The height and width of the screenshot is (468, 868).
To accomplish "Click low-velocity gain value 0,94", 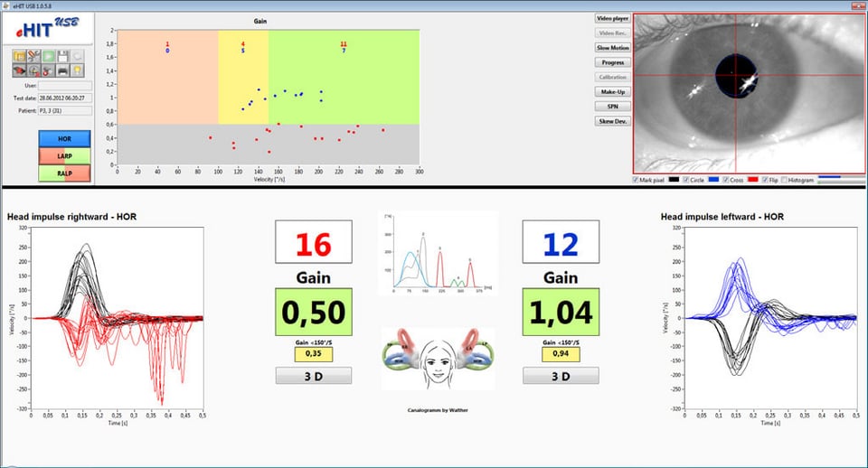I will pyautogui.click(x=561, y=354).
